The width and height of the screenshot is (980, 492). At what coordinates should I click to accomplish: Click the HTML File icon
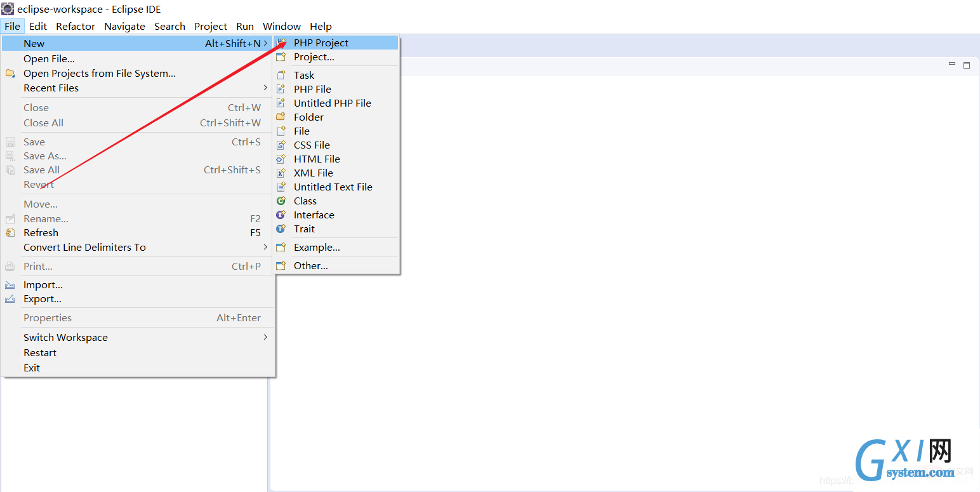[x=281, y=159]
